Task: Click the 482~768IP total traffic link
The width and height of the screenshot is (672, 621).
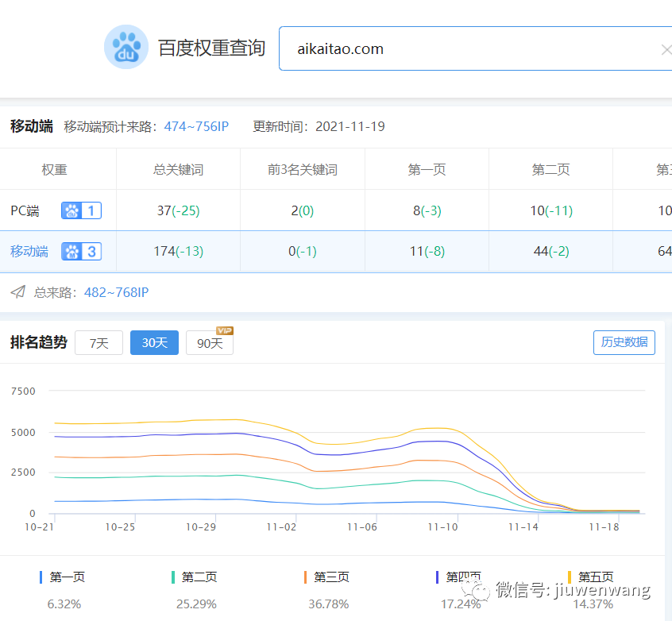Action: pyautogui.click(x=116, y=292)
